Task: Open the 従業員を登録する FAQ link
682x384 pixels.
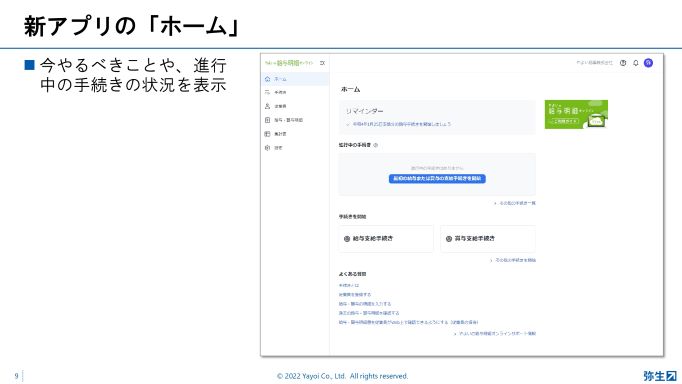Action: [x=355, y=294]
